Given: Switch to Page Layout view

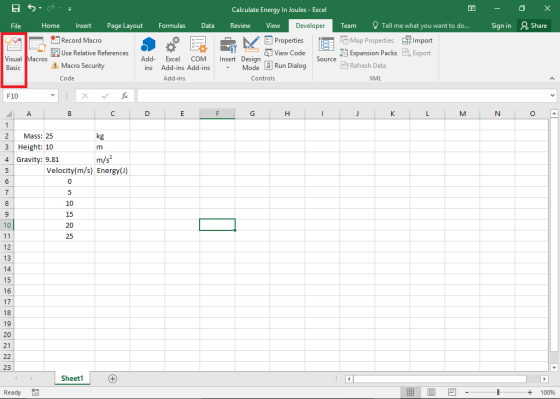Looking at the screenshot, I should point(431,392).
